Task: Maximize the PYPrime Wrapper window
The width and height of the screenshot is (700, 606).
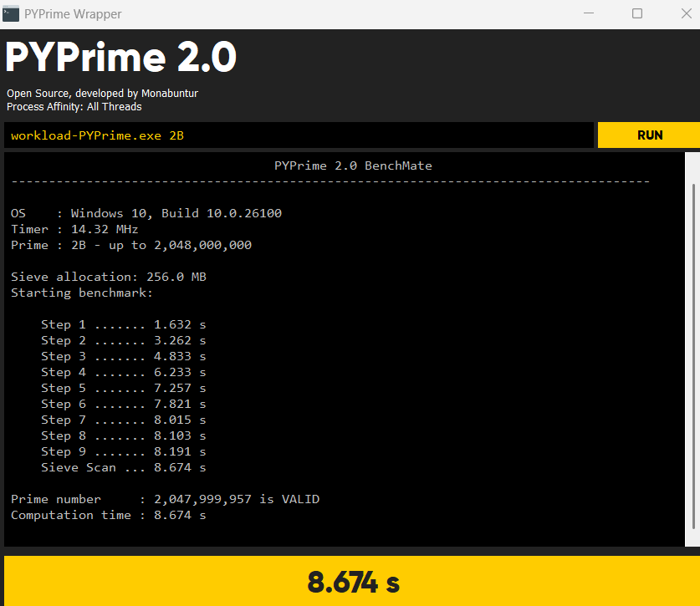Action: 637,13
